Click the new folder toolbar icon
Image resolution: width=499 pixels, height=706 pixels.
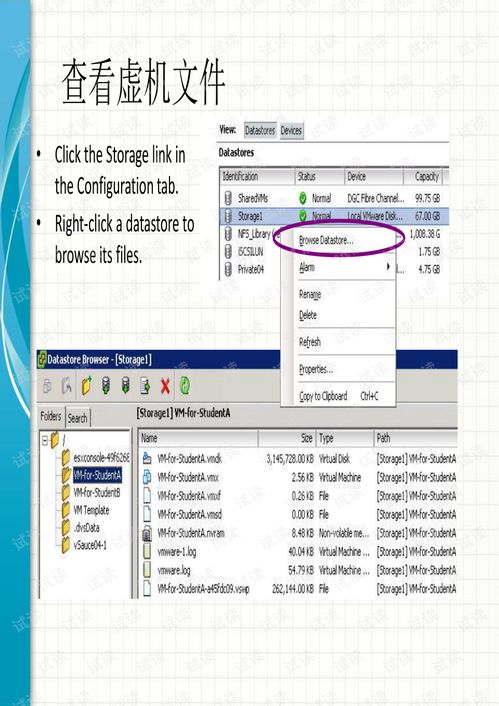tap(86, 386)
